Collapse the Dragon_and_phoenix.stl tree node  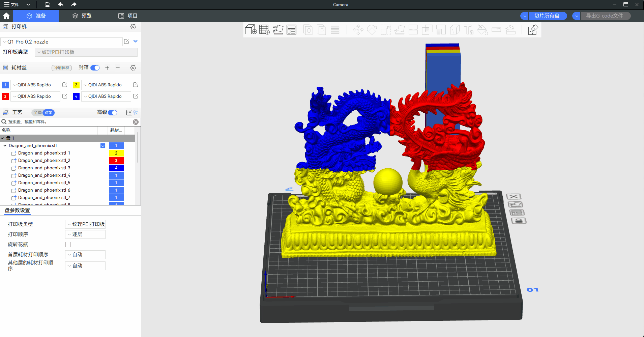(5, 146)
